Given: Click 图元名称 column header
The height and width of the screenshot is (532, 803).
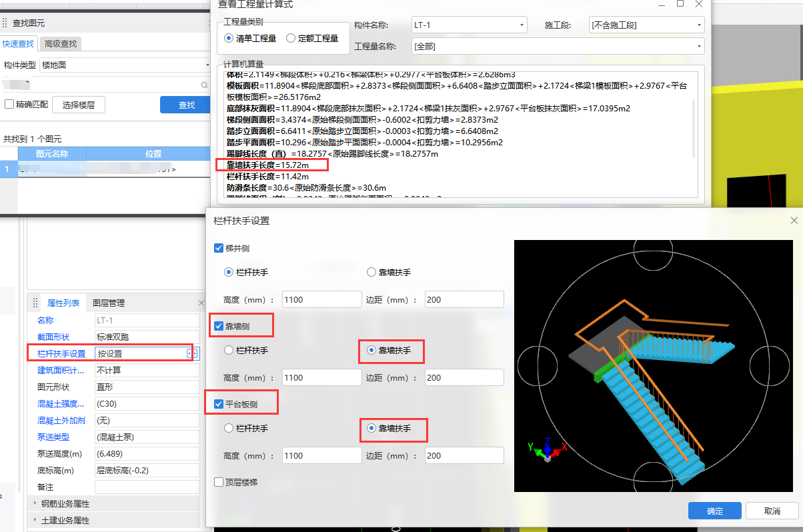Looking at the screenshot, I should 52,153.
